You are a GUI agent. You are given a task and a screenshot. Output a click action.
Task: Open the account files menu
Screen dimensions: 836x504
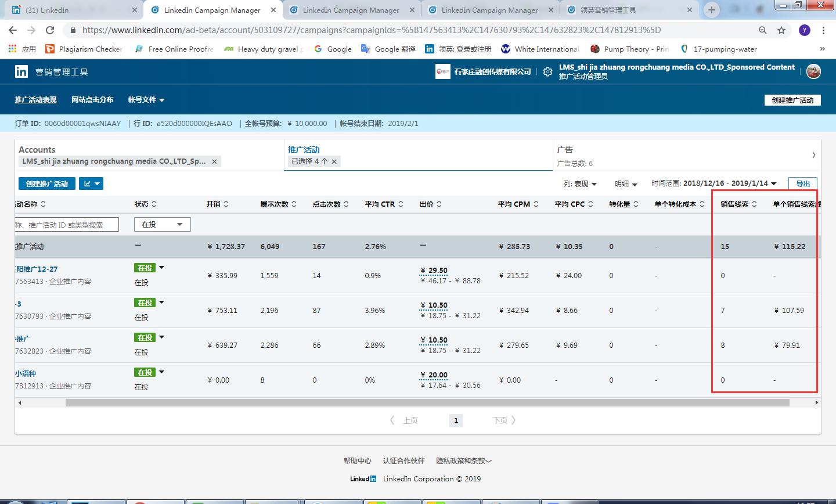[146, 100]
